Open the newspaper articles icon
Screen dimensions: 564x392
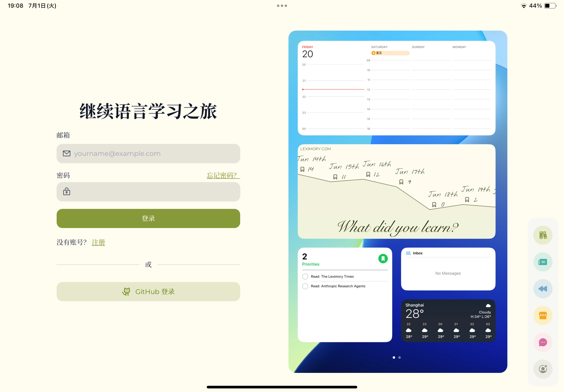(x=543, y=262)
